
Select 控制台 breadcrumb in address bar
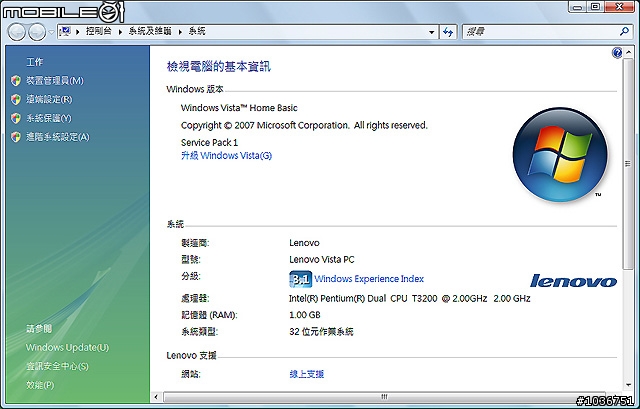pos(98,31)
